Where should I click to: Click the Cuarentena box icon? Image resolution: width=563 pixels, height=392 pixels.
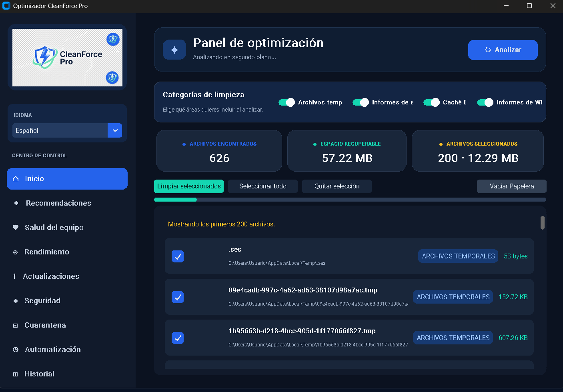tap(15, 326)
